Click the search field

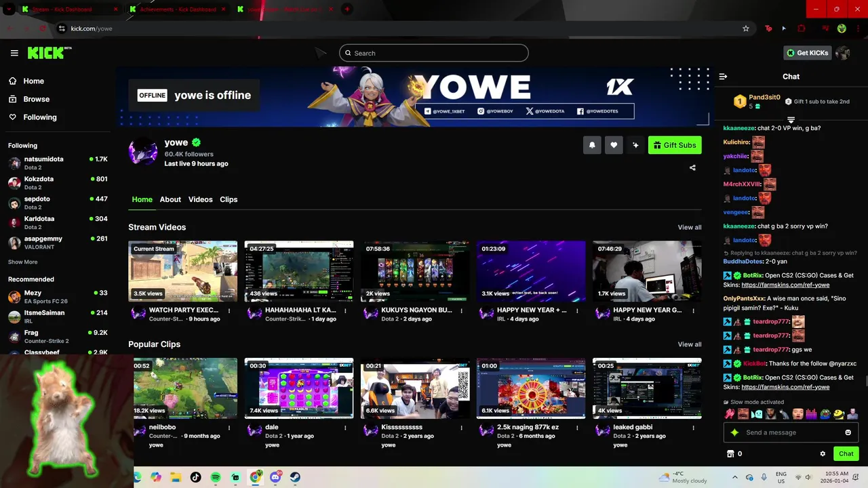point(434,53)
